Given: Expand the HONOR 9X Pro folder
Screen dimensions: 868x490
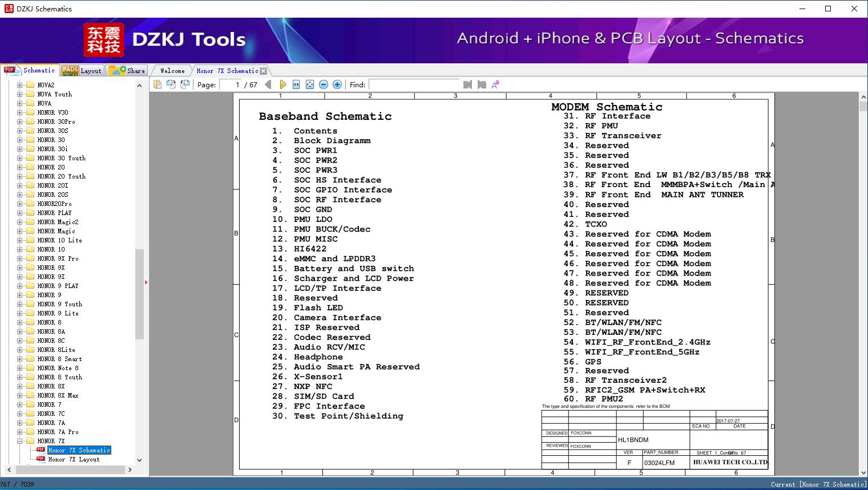Looking at the screenshot, I should tap(19, 258).
